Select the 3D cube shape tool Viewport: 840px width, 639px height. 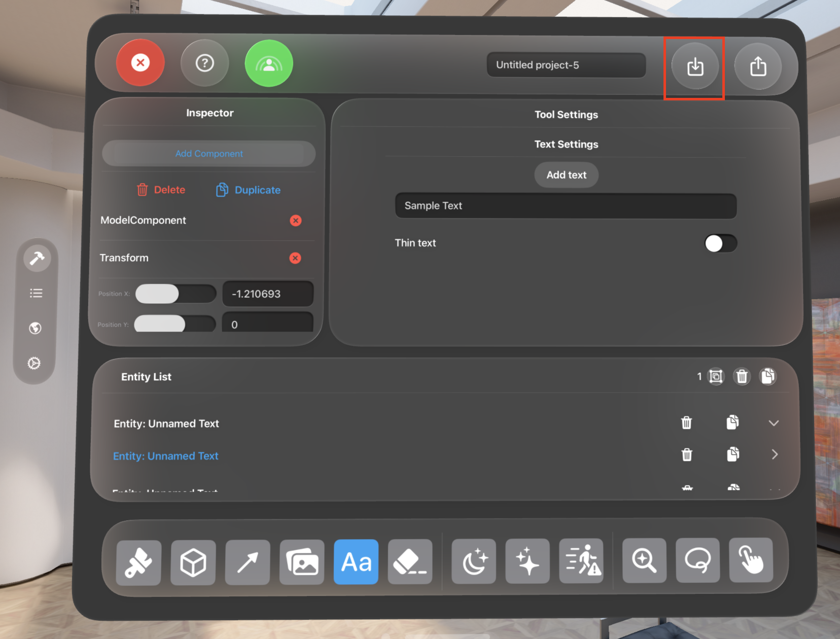click(x=193, y=562)
